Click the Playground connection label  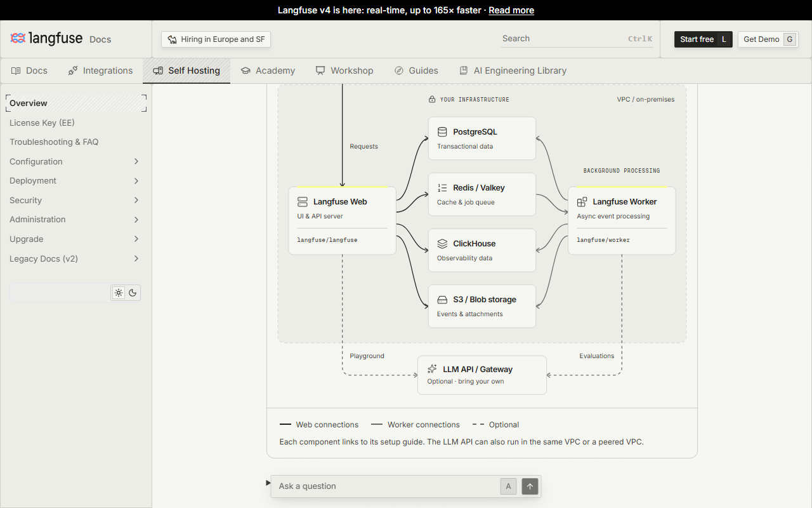tap(367, 356)
